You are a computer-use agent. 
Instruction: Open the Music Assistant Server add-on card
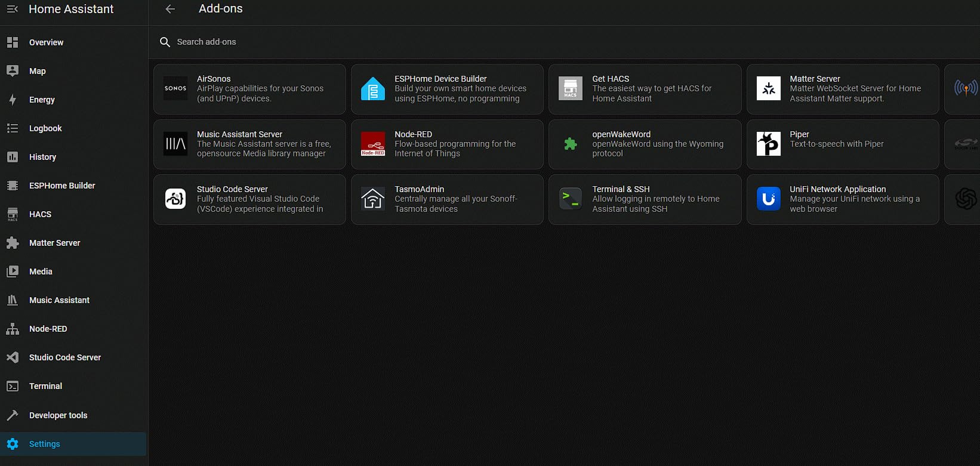pos(249,144)
